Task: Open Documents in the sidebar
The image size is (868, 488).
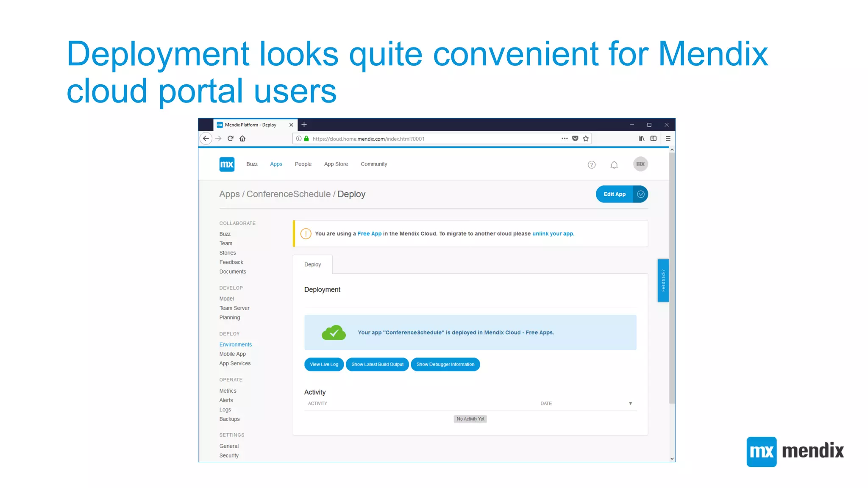Action: click(233, 272)
